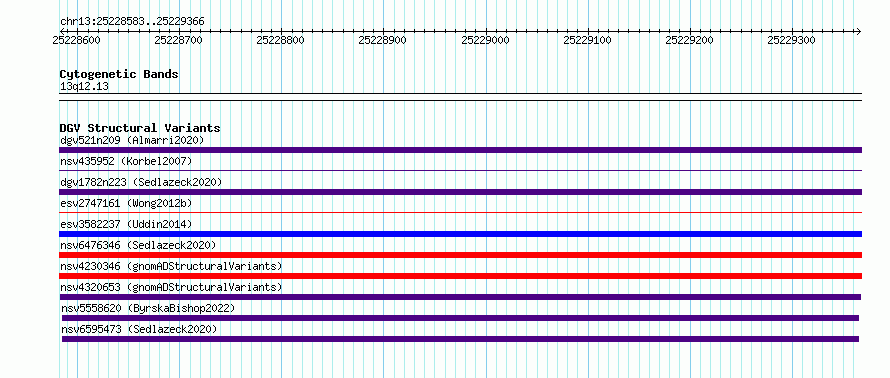This screenshot has width=890, height=378.
Task: Click the purple nsv4320653 variant bar
Action: click(460, 297)
